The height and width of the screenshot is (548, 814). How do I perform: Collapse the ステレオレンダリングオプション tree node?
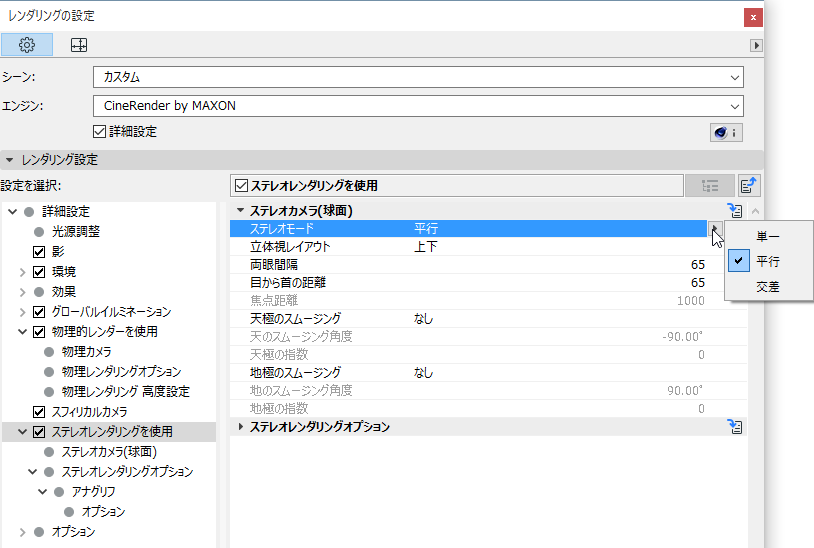[x=32, y=472]
